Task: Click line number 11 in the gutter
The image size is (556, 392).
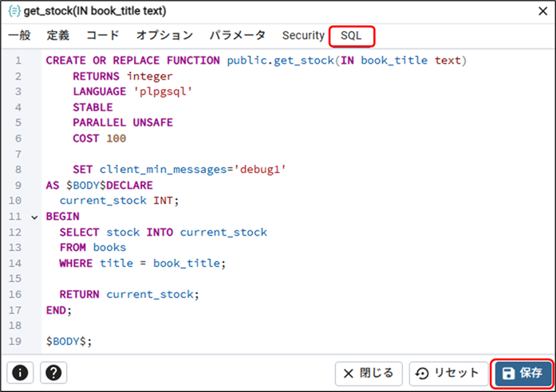Action: pyautogui.click(x=15, y=217)
